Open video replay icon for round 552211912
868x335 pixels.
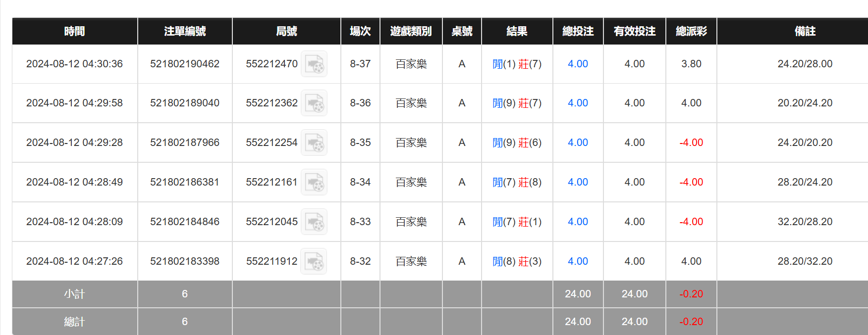click(314, 262)
